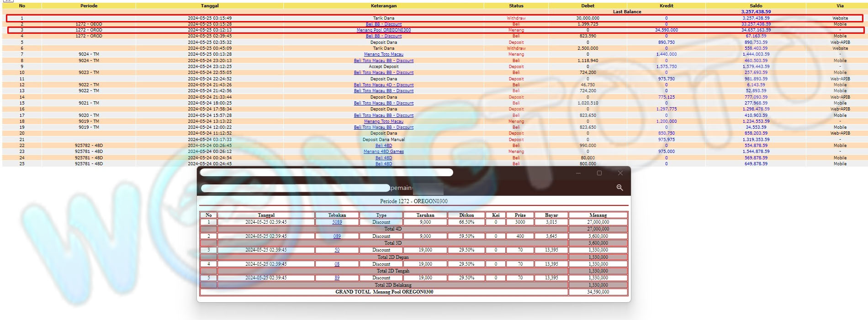The width and height of the screenshot is (868, 320).
Task: Maximize the popup window
Action: 599,173
